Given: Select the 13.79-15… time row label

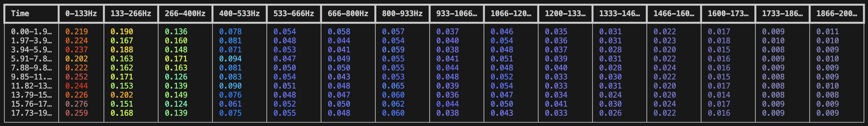Looking at the screenshot, I should click(31, 95).
